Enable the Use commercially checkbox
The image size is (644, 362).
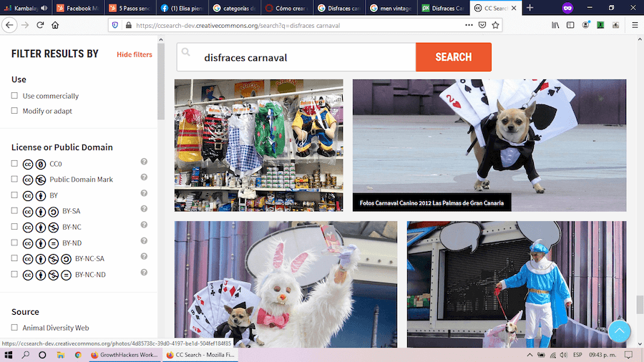15,96
